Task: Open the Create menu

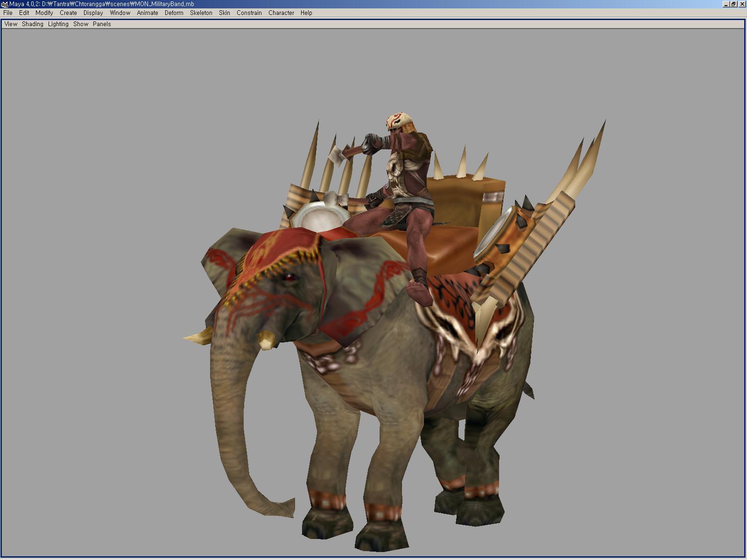Action: click(x=68, y=13)
